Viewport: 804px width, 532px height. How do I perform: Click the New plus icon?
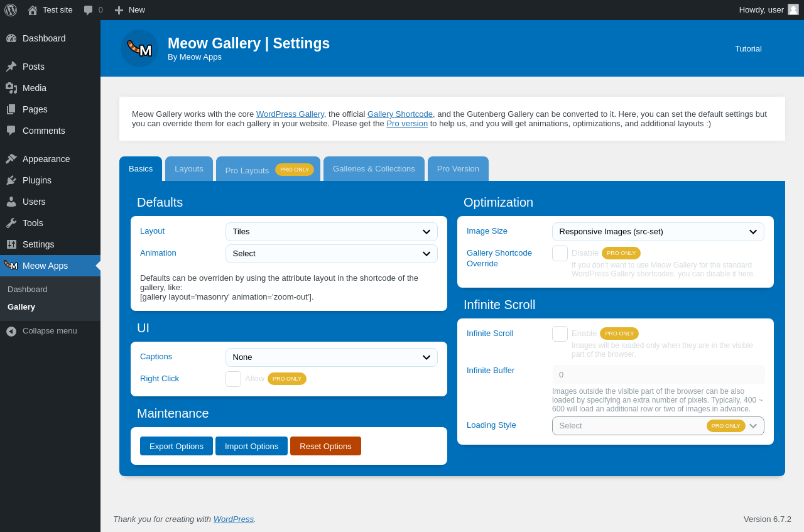119,10
